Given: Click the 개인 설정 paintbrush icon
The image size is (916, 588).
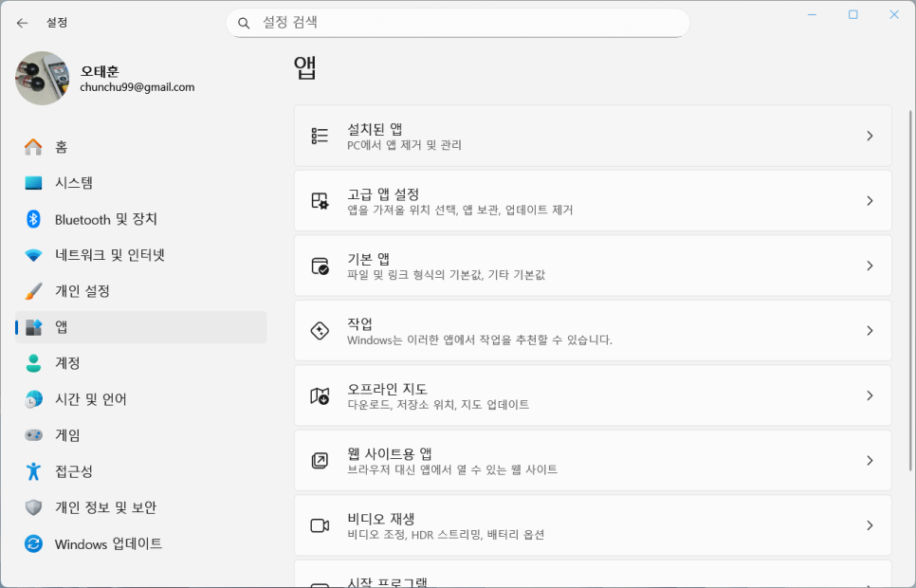Looking at the screenshot, I should 33,291.
